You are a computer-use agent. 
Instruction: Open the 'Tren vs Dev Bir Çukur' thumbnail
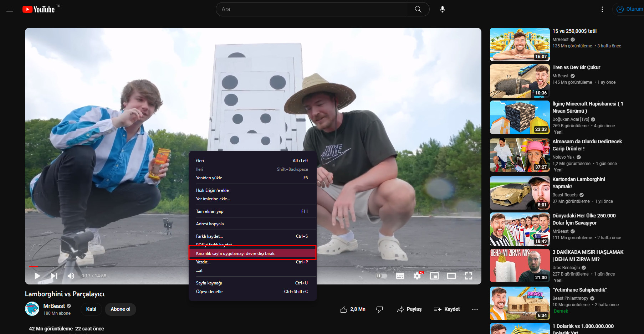[520, 81]
